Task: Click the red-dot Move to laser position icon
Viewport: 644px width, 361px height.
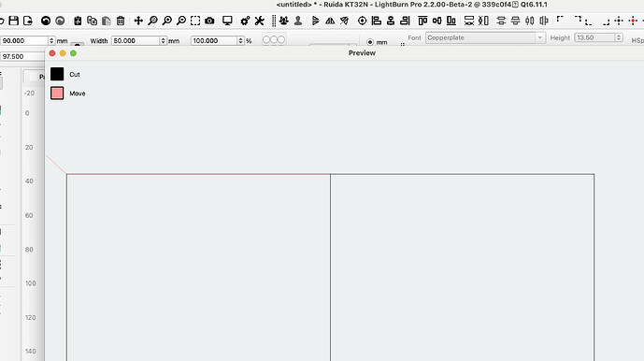Action: pyautogui.click(x=633, y=21)
